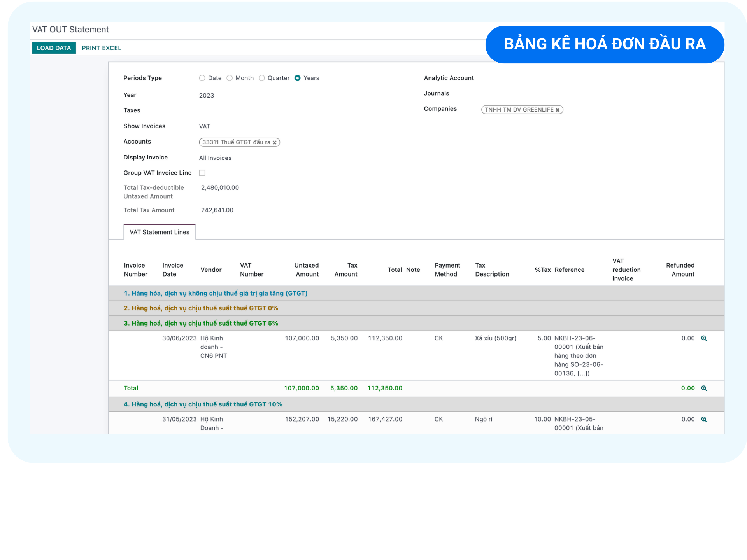
Task: Click magnifier icon on Ngò rí row
Action: (704, 419)
